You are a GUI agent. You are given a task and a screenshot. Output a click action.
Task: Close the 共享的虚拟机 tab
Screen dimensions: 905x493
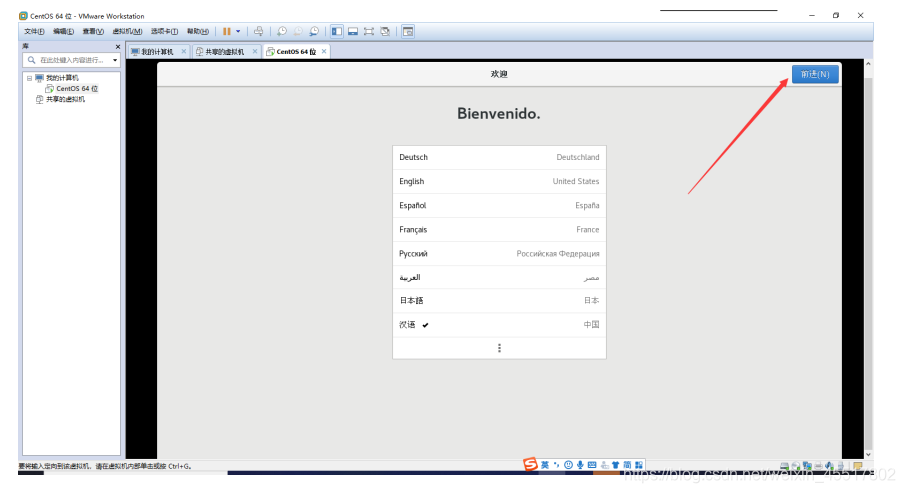(255, 51)
